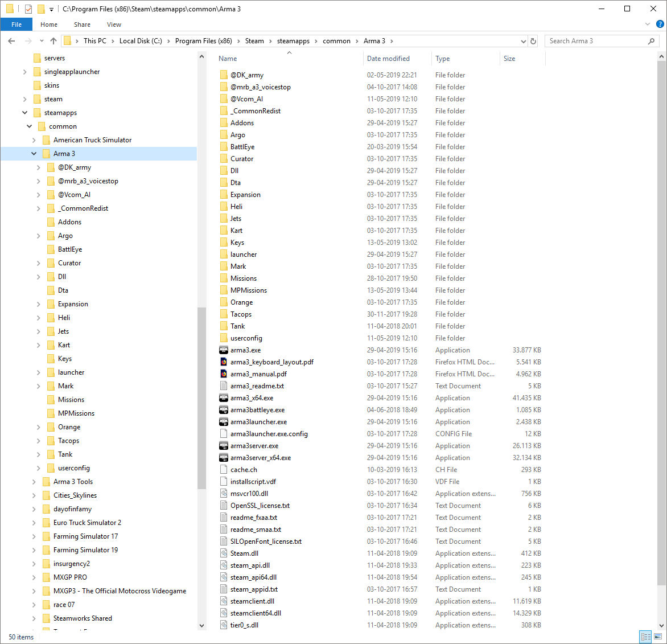Screen dimensions: 667x644
Task: Click the arma3_manual.pdf file icon
Action: (223, 374)
